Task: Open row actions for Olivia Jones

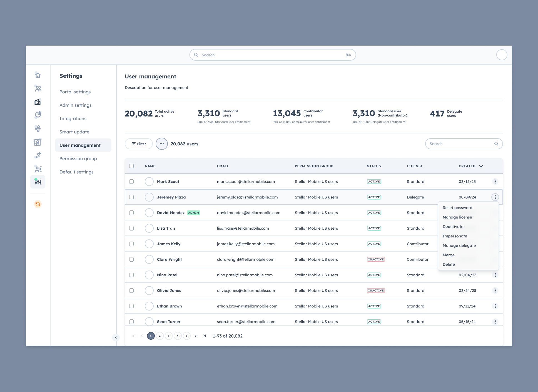Action: click(495, 291)
